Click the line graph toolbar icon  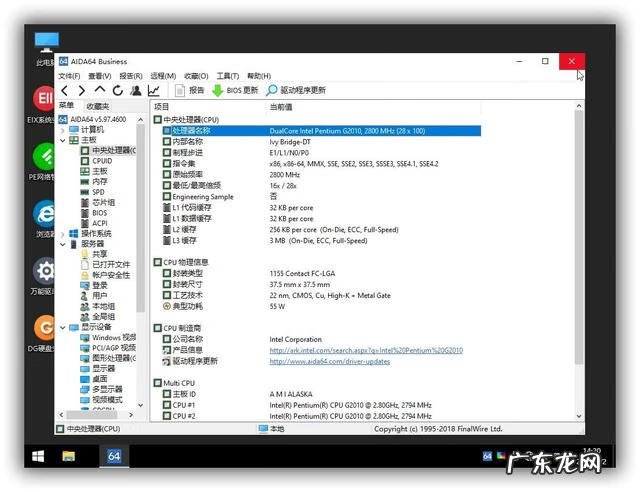153,90
